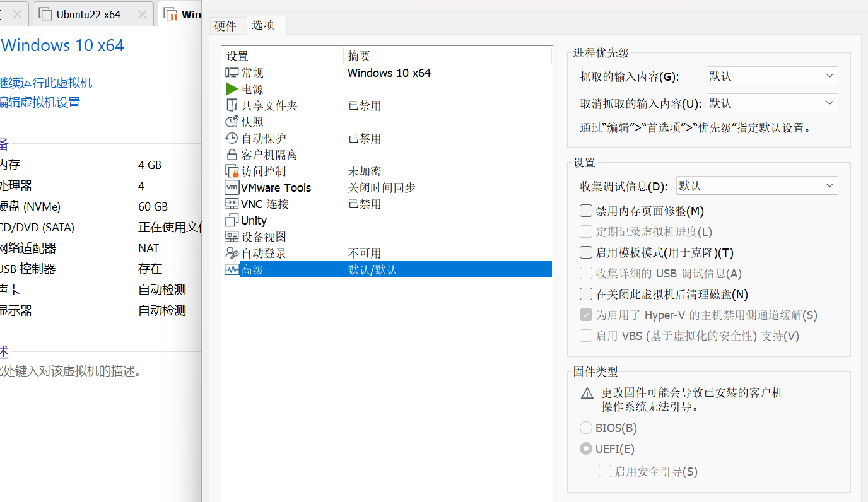The image size is (868, 502).
Task: Select 访问控制 settings row
Action: click(387, 172)
